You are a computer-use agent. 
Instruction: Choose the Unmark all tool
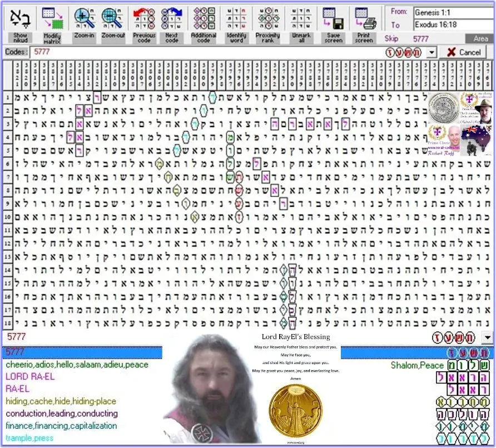pos(301,19)
